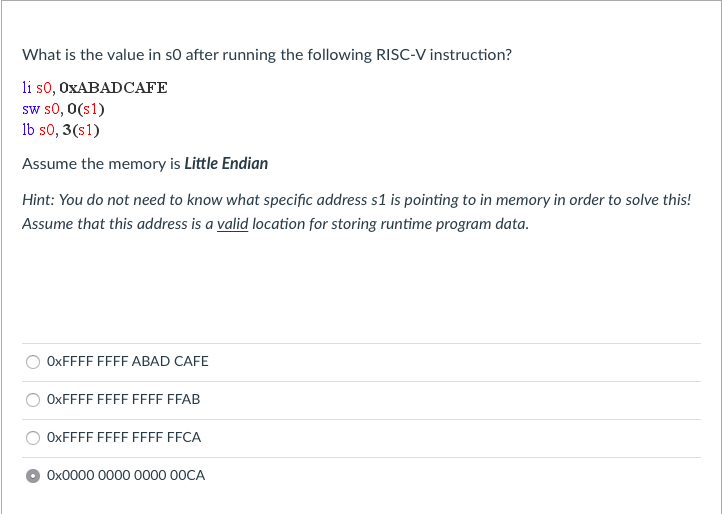Click the underlined word 'valid'
This screenshot has height=514, width=722.
(x=233, y=224)
